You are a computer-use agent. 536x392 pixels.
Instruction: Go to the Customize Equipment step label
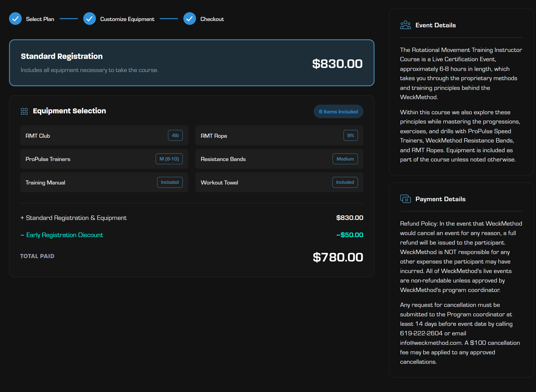tap(127, 19)
